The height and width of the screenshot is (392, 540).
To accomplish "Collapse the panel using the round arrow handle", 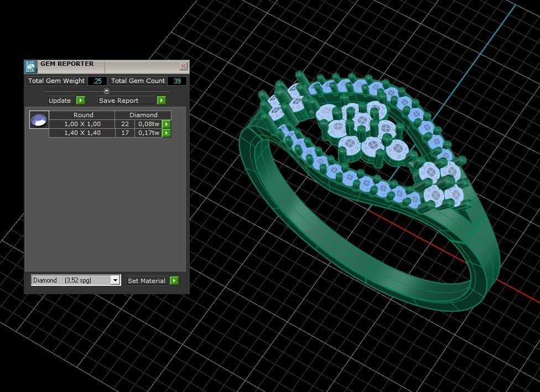I will tap(107, 91).
